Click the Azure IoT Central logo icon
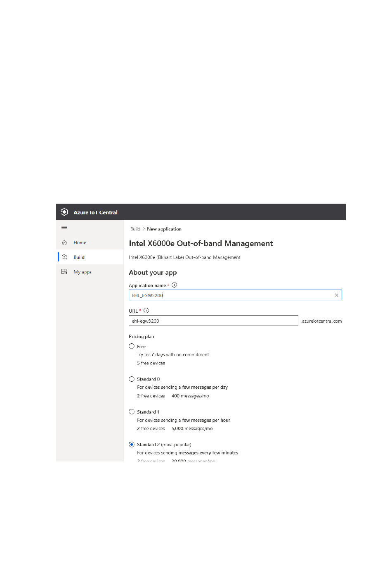This screenshot has height=573, width=392. (x=64, y=212)
